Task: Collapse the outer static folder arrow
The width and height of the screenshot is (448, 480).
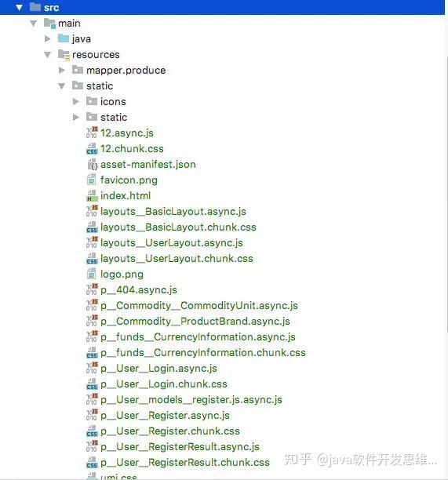Action: 61,86
